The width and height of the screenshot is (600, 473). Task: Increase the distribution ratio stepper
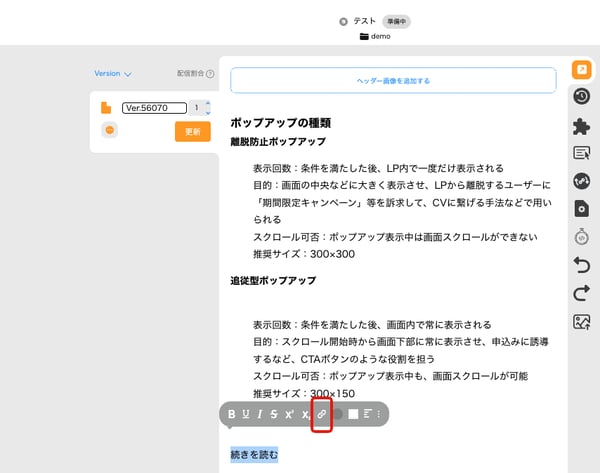(x=208, y=104)
